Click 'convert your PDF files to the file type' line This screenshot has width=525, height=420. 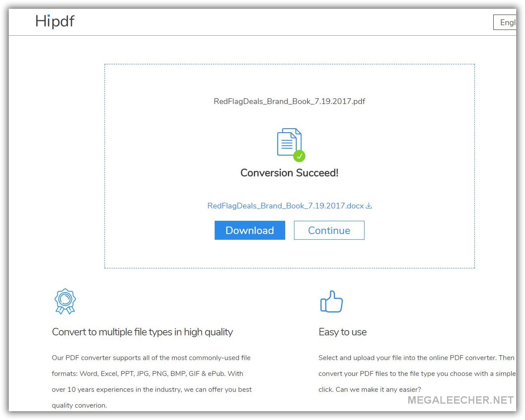point(417,373)
